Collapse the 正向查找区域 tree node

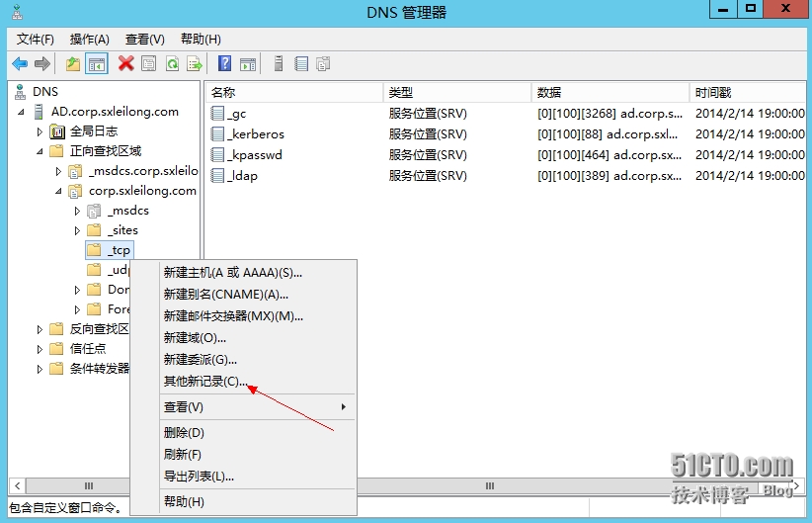[x=40, y=151]
